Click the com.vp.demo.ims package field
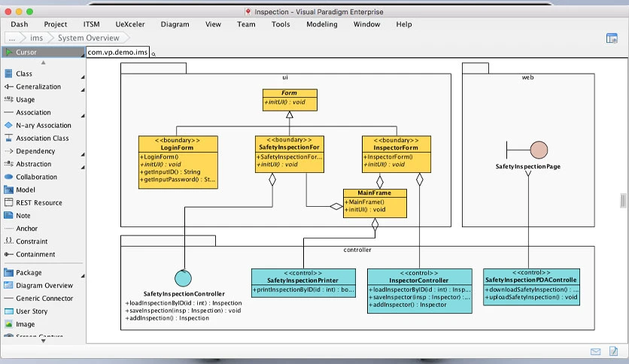This screenshot has width=629, height=364. tap(117, 52)
